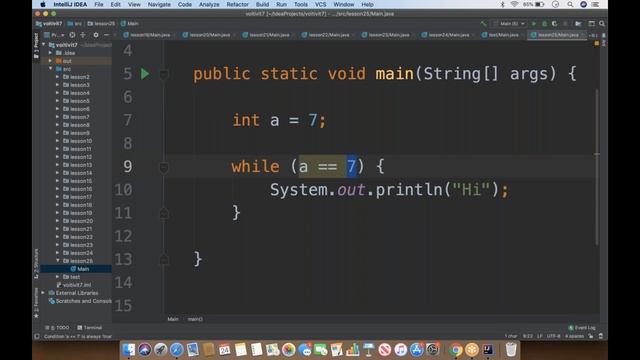Open IntelliJ IDEA icon in the Dock
The height and width of the screenshot is (360, 640).
pyautogui.click(x=488, y=350)
